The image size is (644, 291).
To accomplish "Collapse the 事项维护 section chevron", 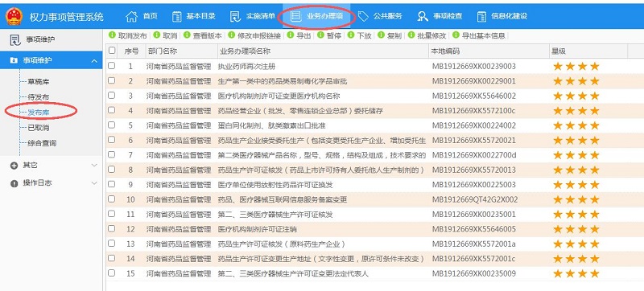I will point(94,60).
